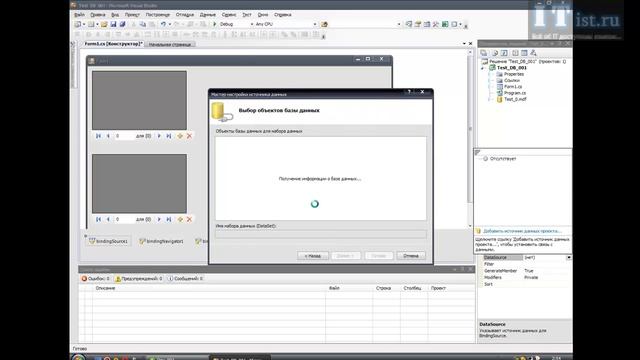This screenshot has width=640, height=360.
Task: Click the Find in Files toolbar icon
Action: pos(324,24)
